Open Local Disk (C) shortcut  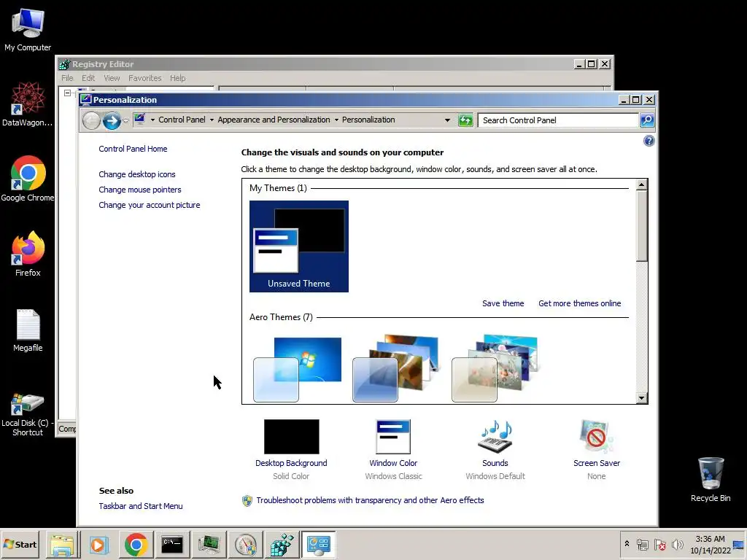28,414
